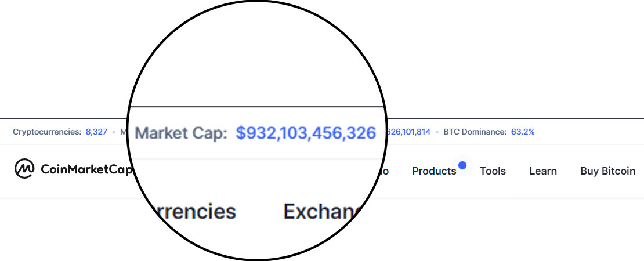Click the magnified Market Cap label
The width and height of the screenshot is (644, 261).
click(181, 134)
